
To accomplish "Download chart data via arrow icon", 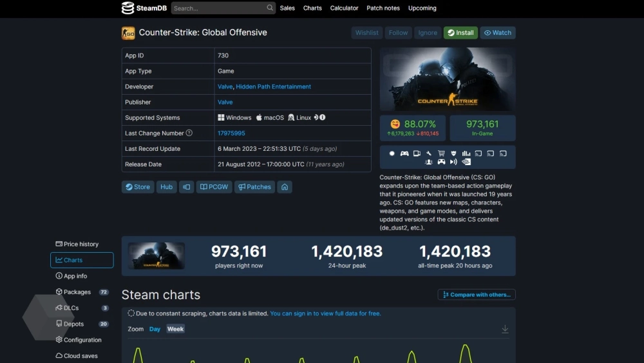I will 505,329.
